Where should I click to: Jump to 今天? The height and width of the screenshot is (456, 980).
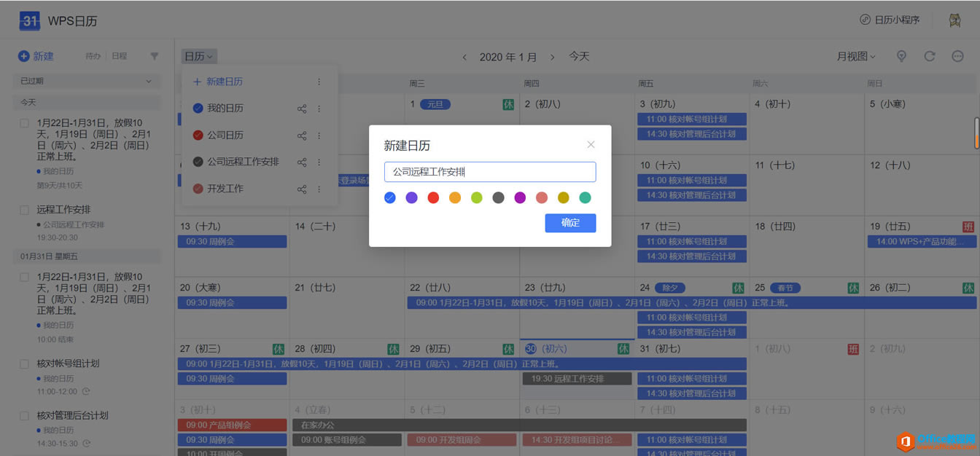coord(579,56)
